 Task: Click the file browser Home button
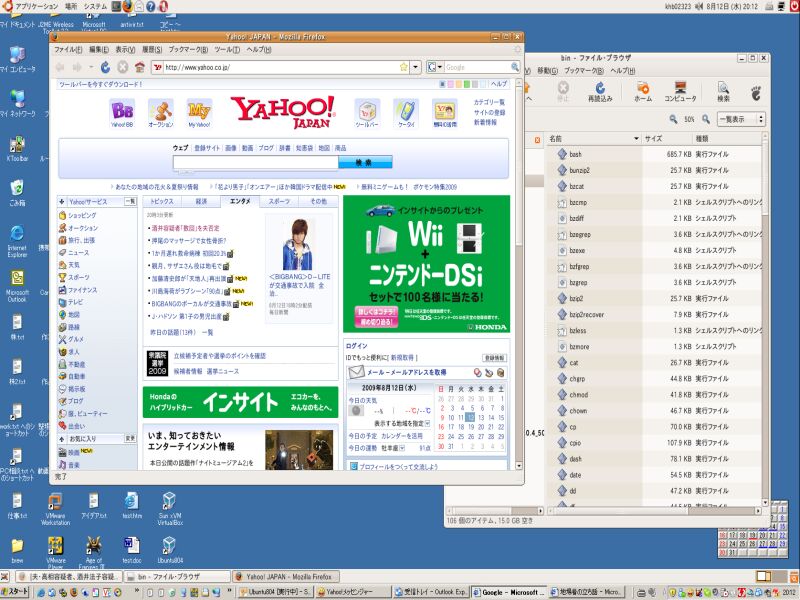(x=643, y=92)
